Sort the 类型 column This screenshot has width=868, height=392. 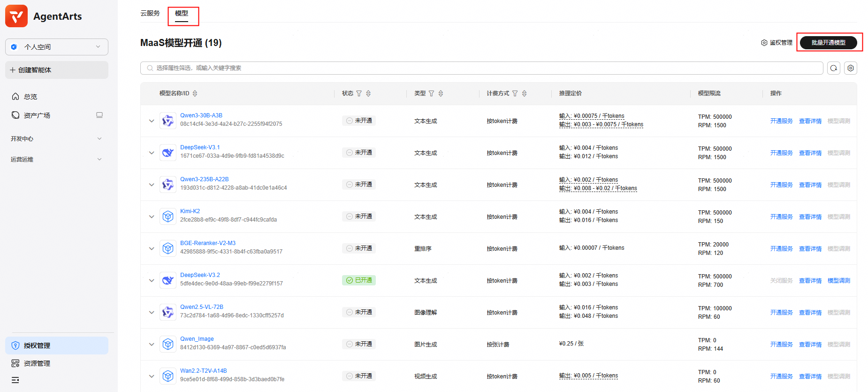pyautogui.click(x=441, y=93)
